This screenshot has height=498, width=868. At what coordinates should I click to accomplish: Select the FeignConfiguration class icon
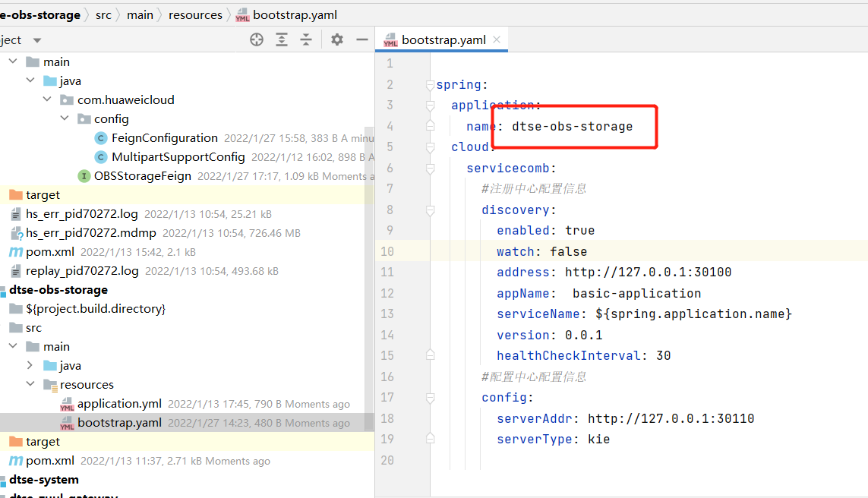tap(101, 138)
